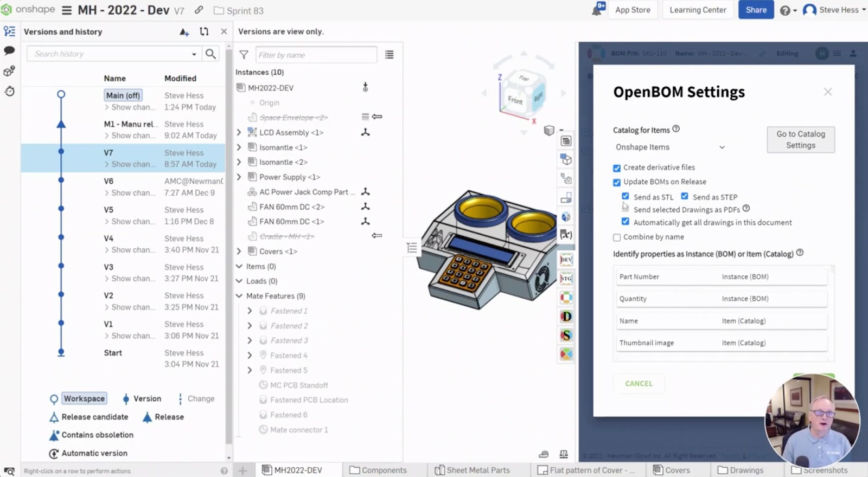Expand the Fastened 1 mate feature
Screen dimensions: 868x477
coord(250,311)
